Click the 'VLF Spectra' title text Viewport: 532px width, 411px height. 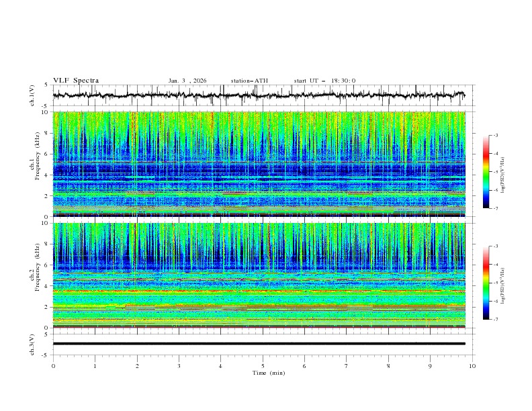76,81
